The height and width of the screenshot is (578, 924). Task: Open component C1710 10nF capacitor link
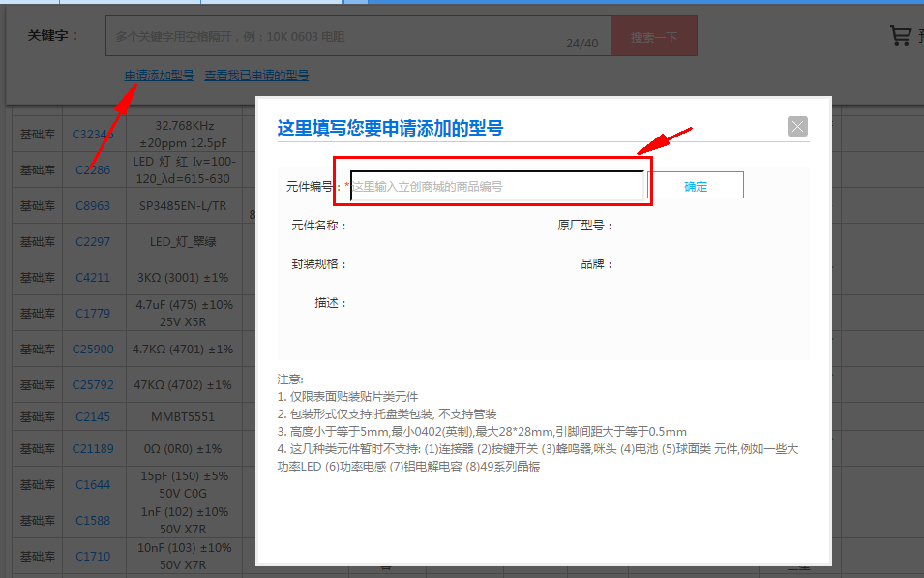coord(94,556)
